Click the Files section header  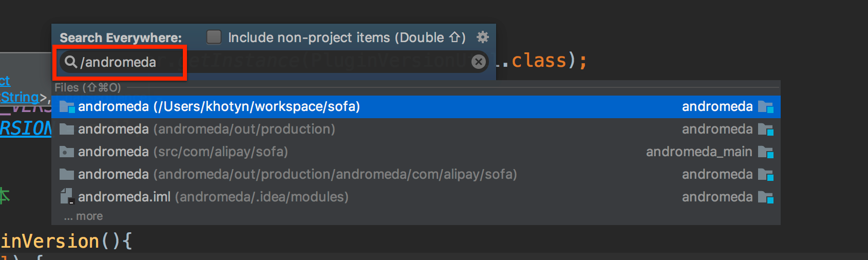88,88
